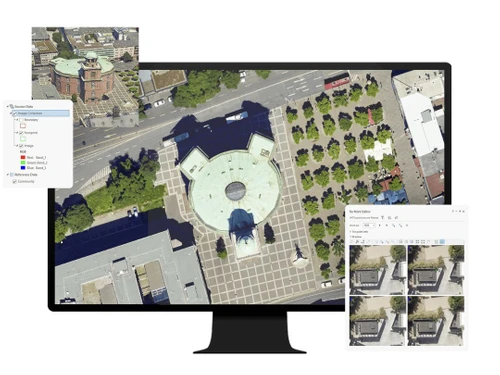The height and width of the screenshot is (375, 500).
Task: Expand the Tie point sets section
Action: point(350,232)
